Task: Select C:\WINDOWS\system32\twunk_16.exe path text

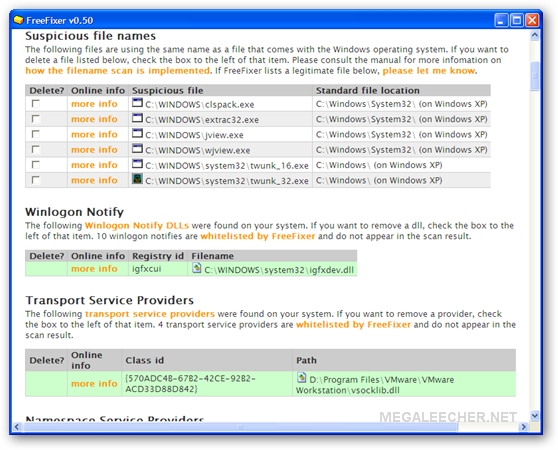Action: (x=227, y=166)
